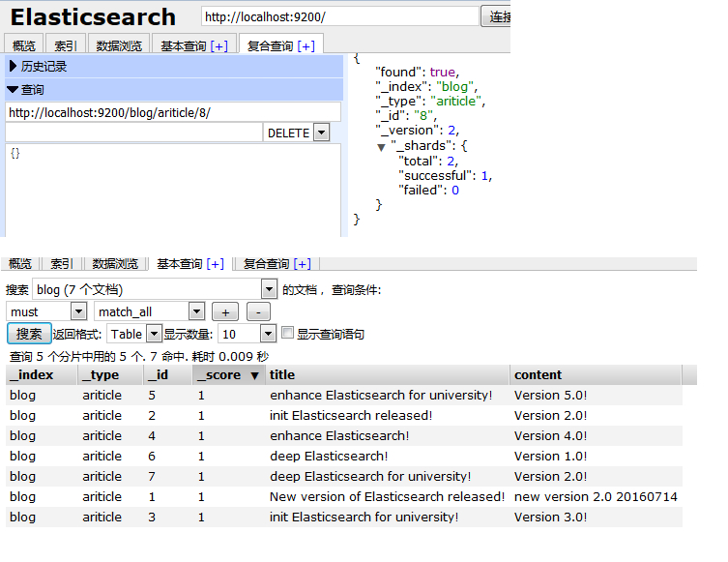Screen dimensions: 728x562
Task: Click the query URL field with blog/ariticle/8/
Action: [x=173, y=112]
